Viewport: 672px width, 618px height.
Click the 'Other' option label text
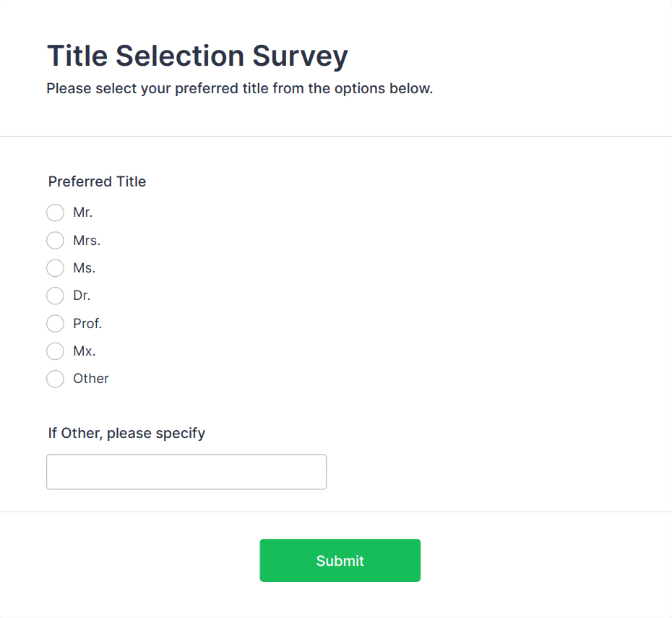pos(91,379)
